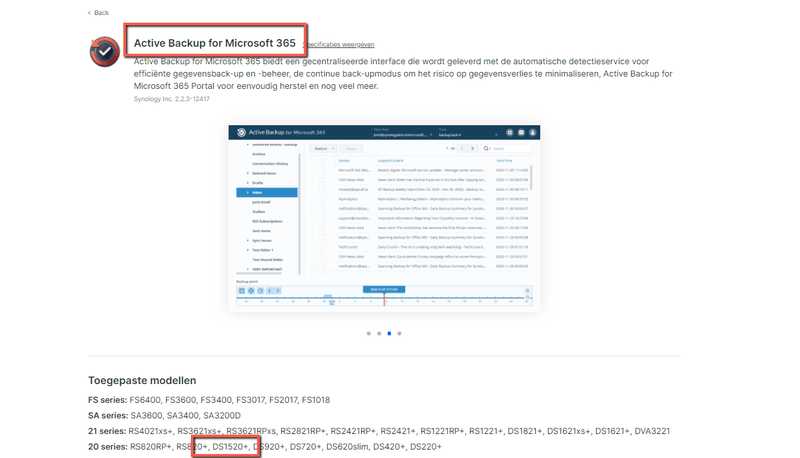This screenshot has width=800, height=458.
Task: Expand the VERY IMPORTANT folder arrow
Action: 248,269
